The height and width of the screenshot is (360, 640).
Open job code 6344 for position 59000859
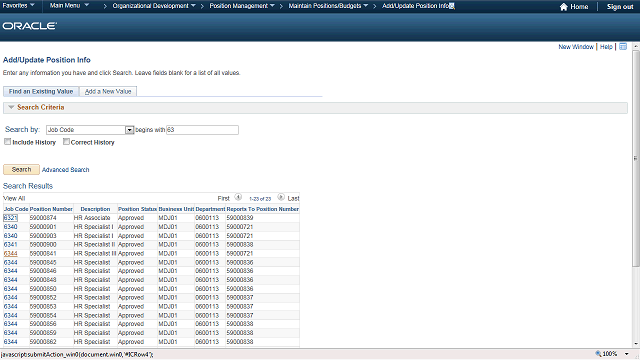pyautogui.click(x=11, y=333)
